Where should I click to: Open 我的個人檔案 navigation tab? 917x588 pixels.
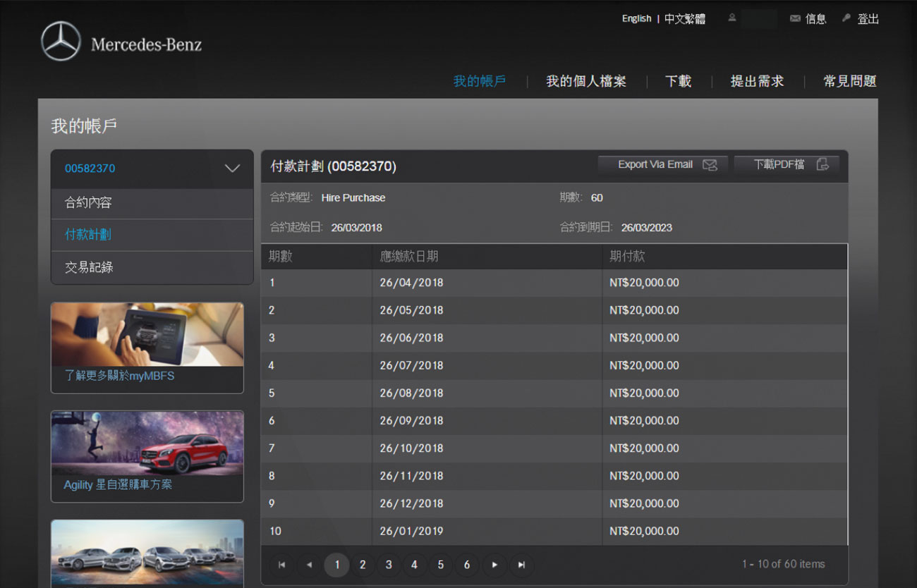click(x=586, y=81)
